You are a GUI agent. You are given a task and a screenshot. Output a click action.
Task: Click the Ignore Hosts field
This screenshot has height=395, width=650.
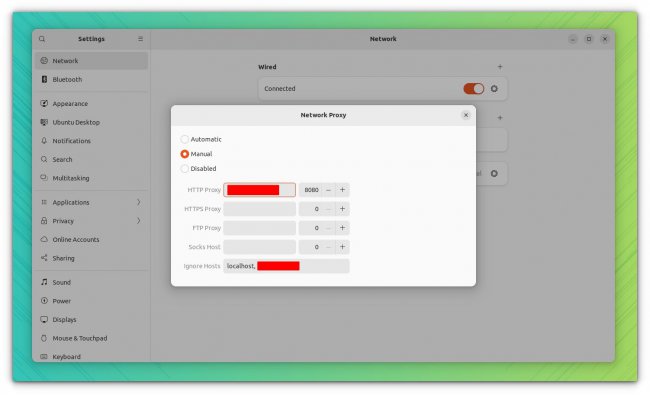tap(286, 266)
